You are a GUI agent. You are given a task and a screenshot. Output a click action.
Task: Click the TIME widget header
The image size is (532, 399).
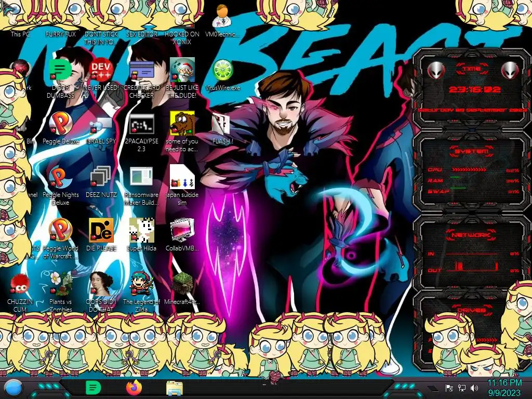point(472,69)
